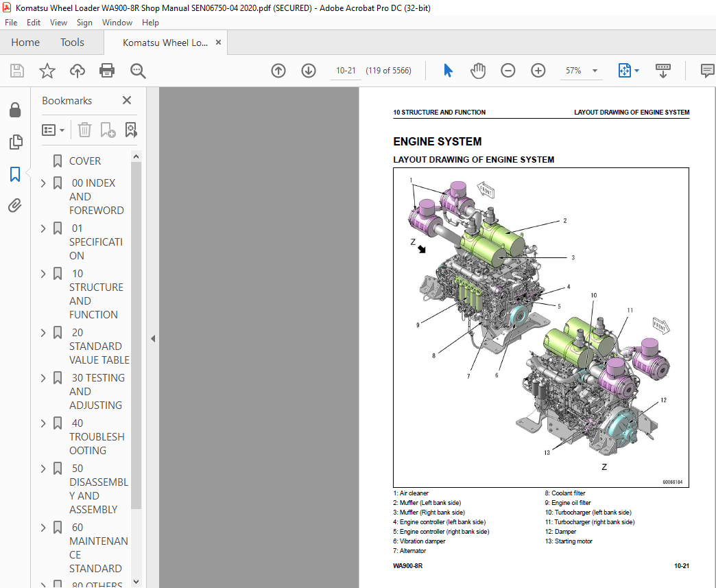Image resolution: width=716 pixels, height=588 pixels.
Task: Activate the hand pan tool
Action: (x=477, y=71)
